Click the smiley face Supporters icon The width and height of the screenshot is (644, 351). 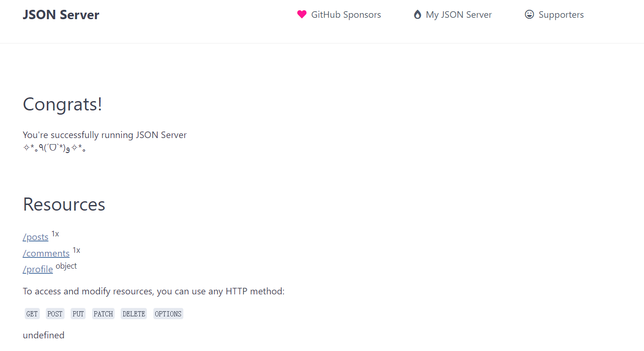point(529,15)
